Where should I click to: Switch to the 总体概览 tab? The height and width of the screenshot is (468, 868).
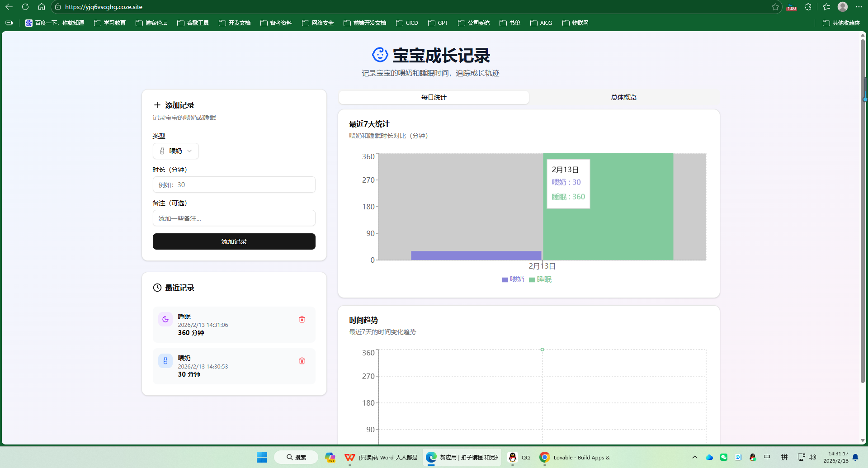pyautogui.click(x=623, y=97)
